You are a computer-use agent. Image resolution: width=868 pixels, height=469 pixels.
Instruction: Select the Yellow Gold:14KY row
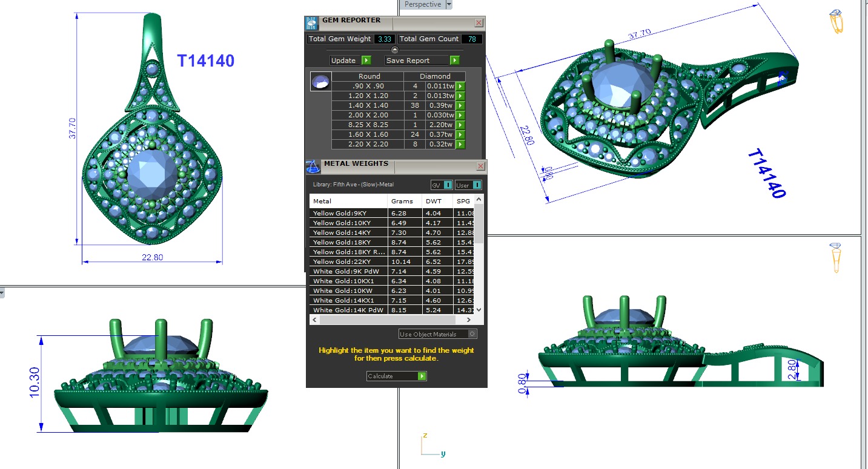(x=349, y=232)
